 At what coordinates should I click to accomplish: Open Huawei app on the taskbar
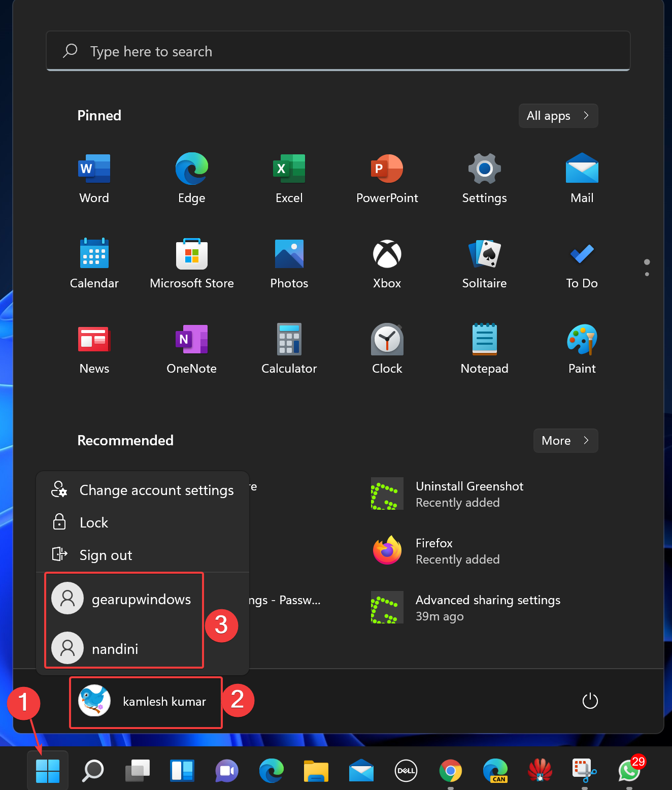(x=540, y=771)
